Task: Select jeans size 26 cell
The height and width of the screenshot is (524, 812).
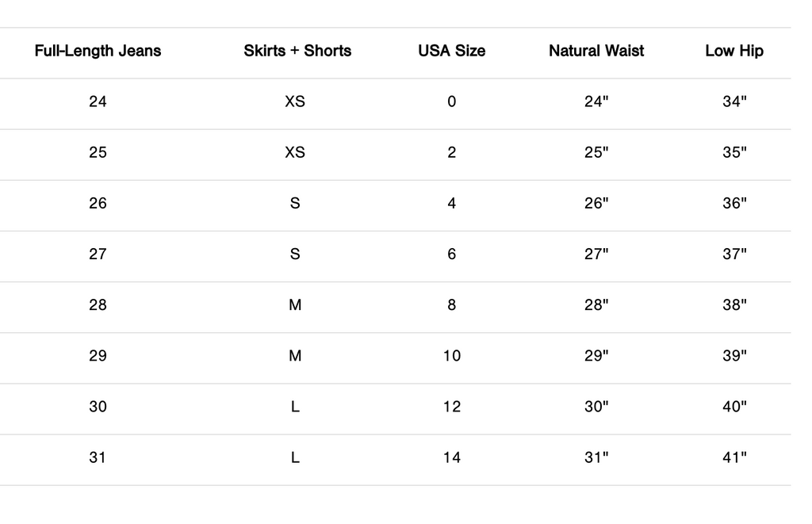Action: (98, 203)
